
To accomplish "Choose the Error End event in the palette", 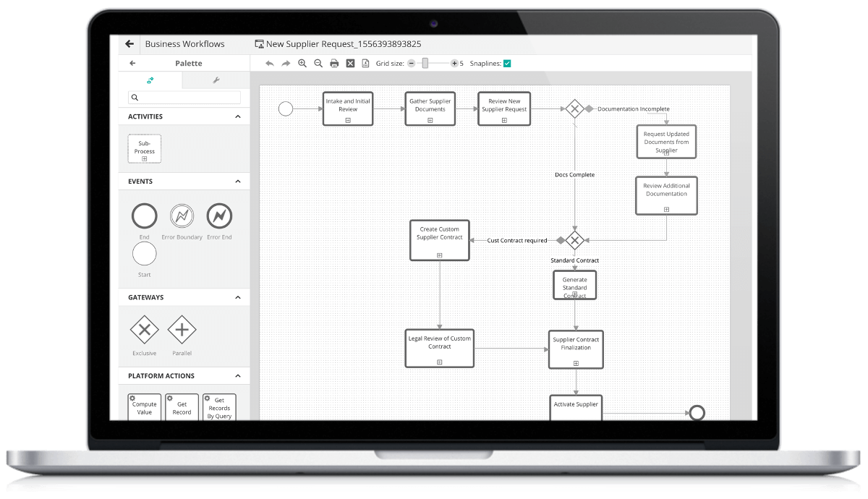I will point(219,216).
